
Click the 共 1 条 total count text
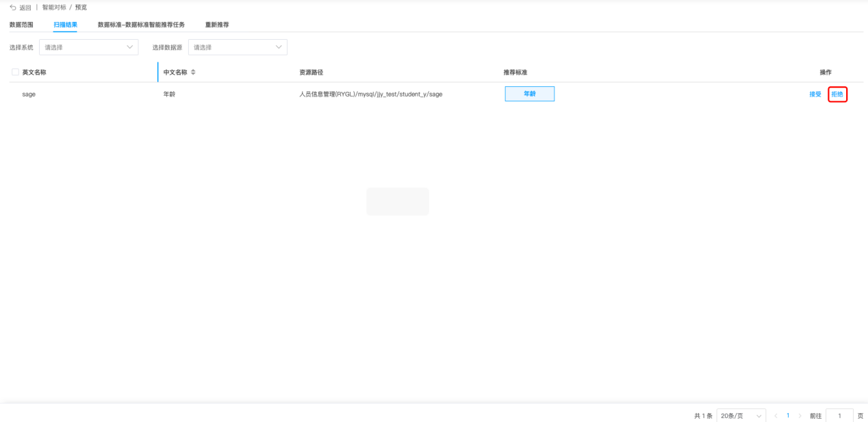pyautogui.click(x=703, y=416)
